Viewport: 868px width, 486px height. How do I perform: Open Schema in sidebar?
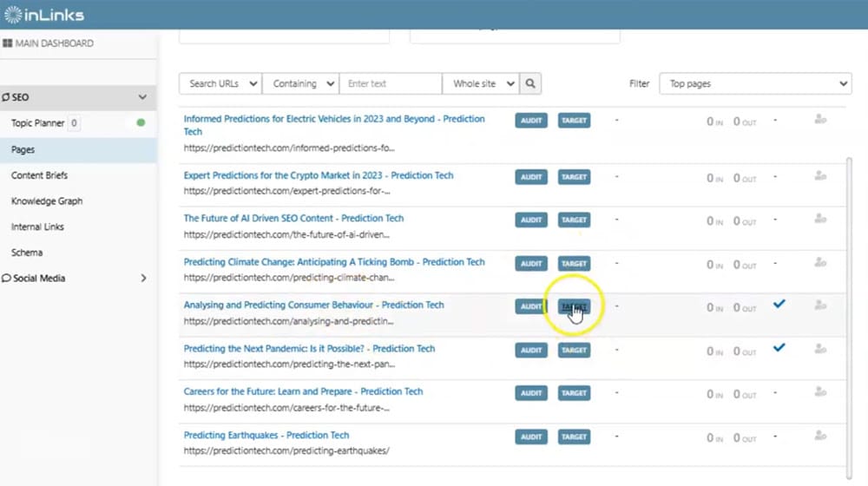coord(27,253)
